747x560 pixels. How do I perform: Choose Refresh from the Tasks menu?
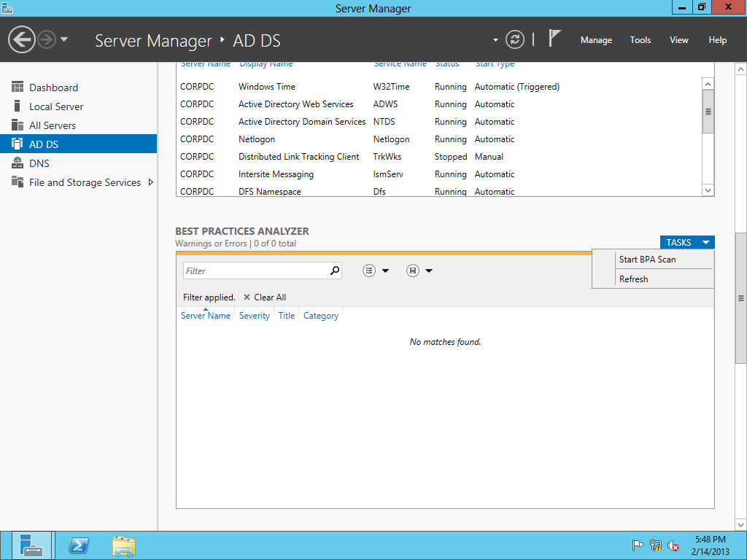(x=633, y=279)
